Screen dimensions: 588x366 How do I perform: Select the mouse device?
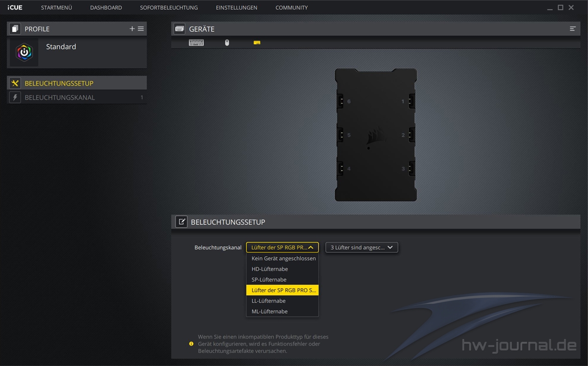pos(227,43)
